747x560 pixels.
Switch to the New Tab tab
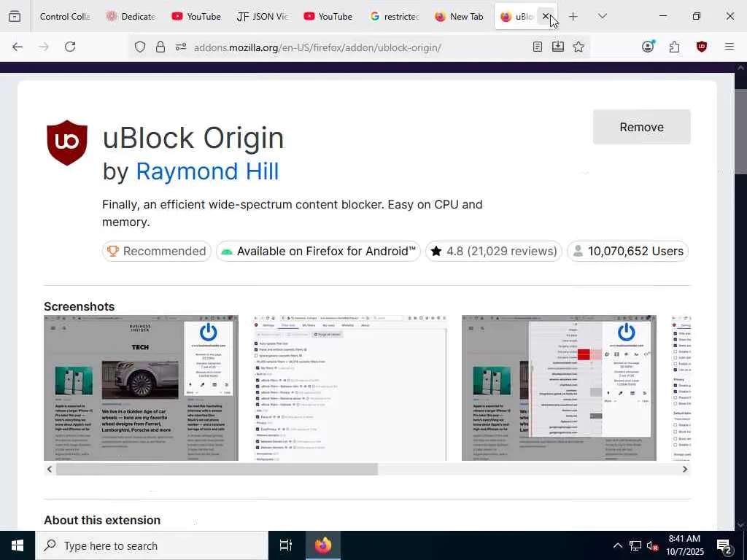tap(460, 16)
